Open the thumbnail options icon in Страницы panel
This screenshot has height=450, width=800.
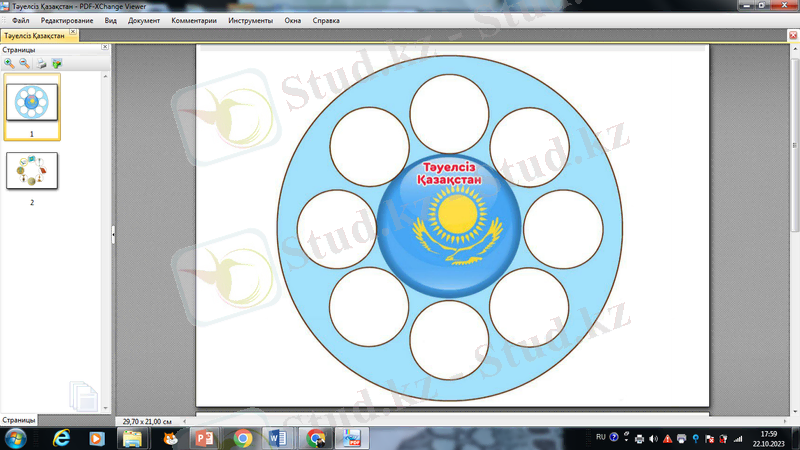pos(57,63)
